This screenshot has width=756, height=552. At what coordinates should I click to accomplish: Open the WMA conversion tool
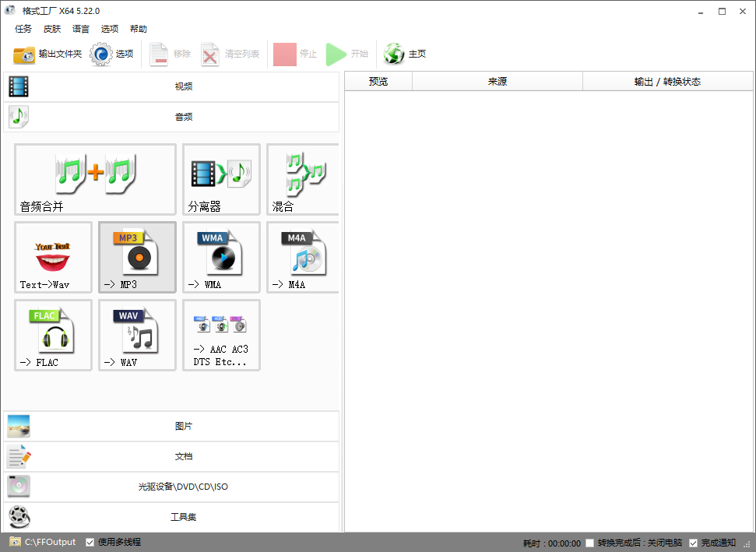pyautogui.click(x=221, y=257)
